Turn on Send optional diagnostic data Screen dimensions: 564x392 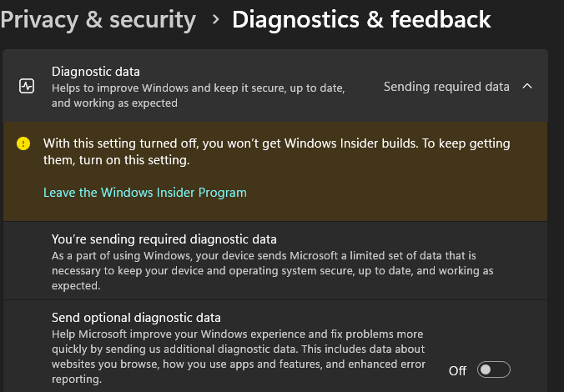[x=493, y=370]
